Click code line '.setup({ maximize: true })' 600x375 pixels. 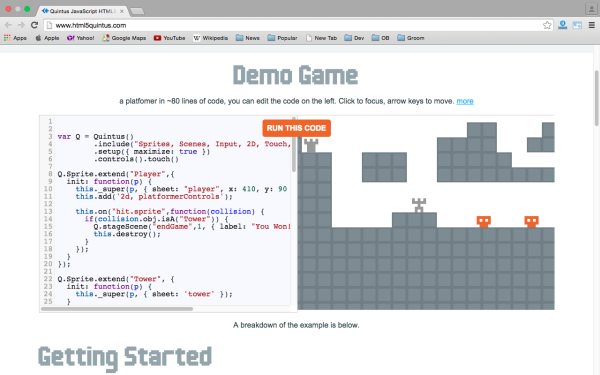click(x=152, y=152)
